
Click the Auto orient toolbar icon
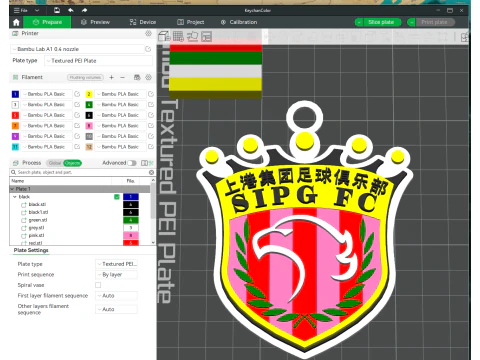pyautogui.click(x=192, y=36)
